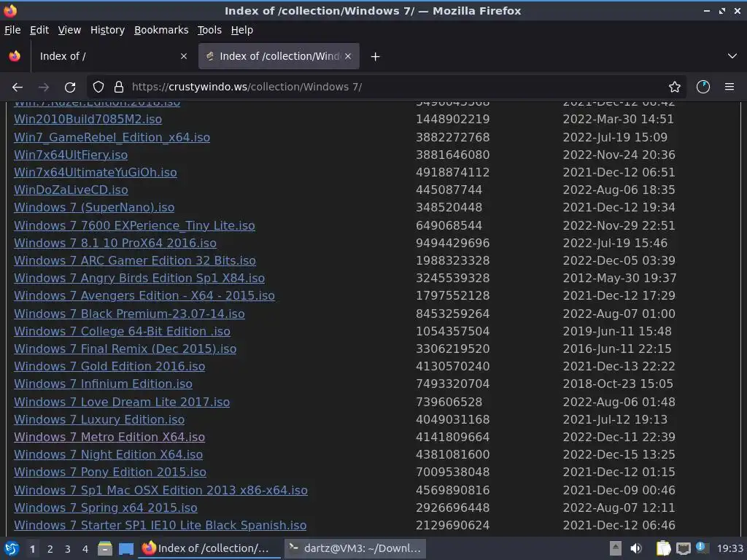This screenshot has height=560, width=747.
Task: Click the removable media eject tray icon
Action: click(x=616, y=548)
